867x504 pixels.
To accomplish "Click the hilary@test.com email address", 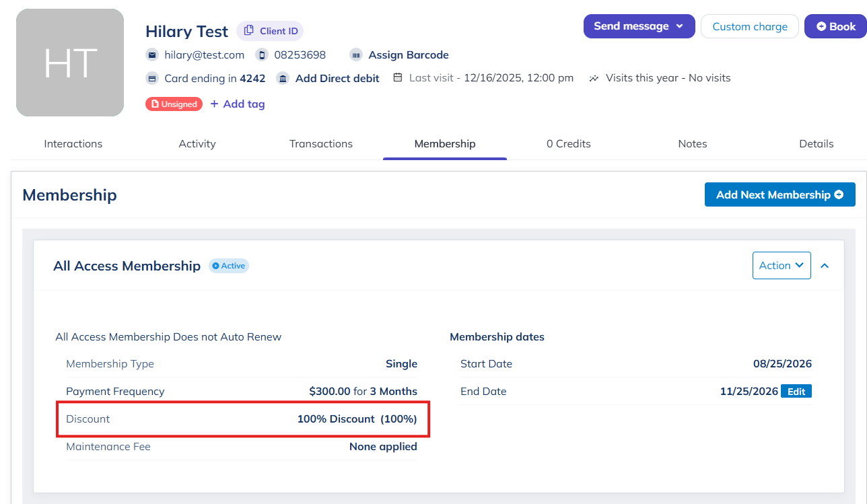I will 205,55.
